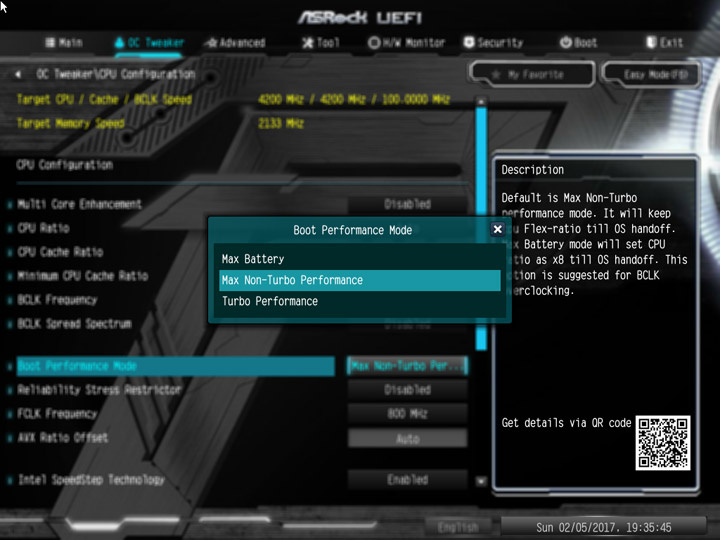This screenshot has height=540, width=720.
Task: Choose Max Non-Turbo Performance option
Action: [360, 280]
